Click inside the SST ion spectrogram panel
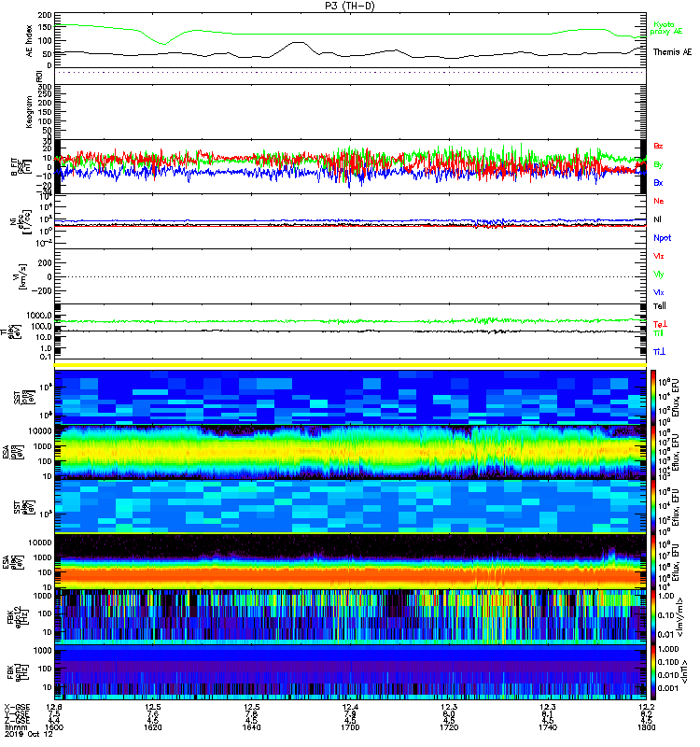Image resolution: width=700 pixels, height=747 pixels. 351,397
